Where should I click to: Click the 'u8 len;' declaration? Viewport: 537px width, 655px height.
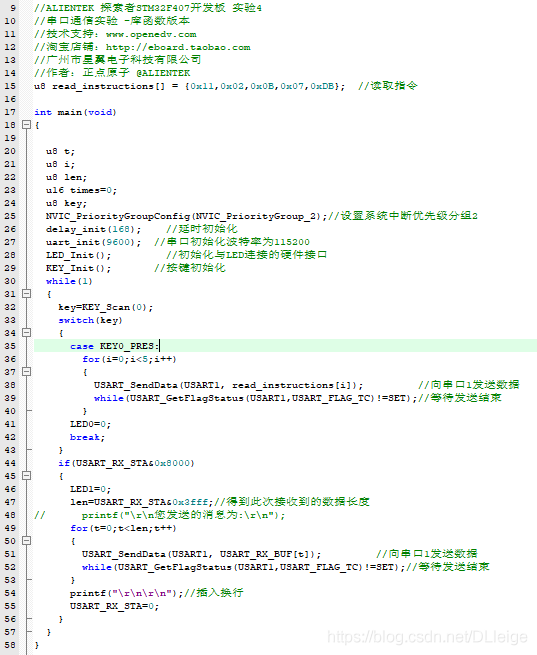click(x=66, y=177)
